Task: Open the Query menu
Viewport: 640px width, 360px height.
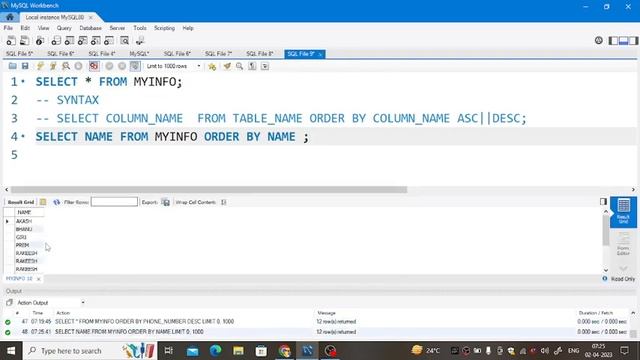Action: coord(64,28)
